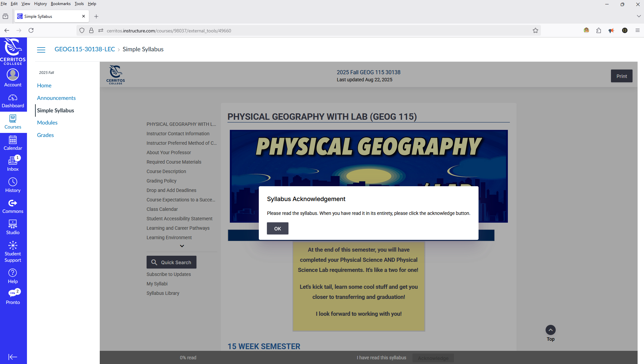This screenshot has width=644, height=364.
Task: Open the Edit menu
Action: (x=14, y=4)
